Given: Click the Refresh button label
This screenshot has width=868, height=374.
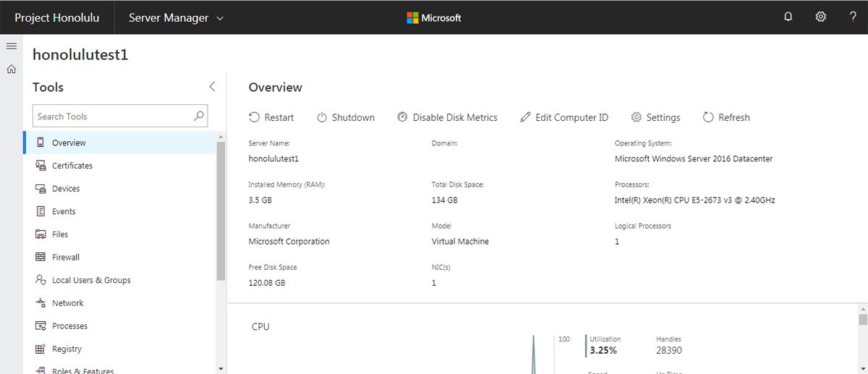Looking at the screenshot, I should pyautogui.click(x=734, y=117).
